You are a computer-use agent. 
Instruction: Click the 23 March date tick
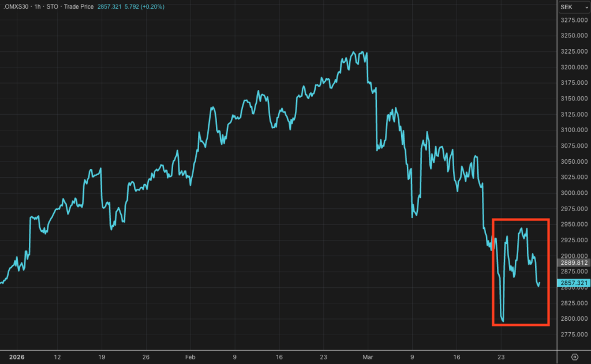pyautogui.click(x=501, y=357)
